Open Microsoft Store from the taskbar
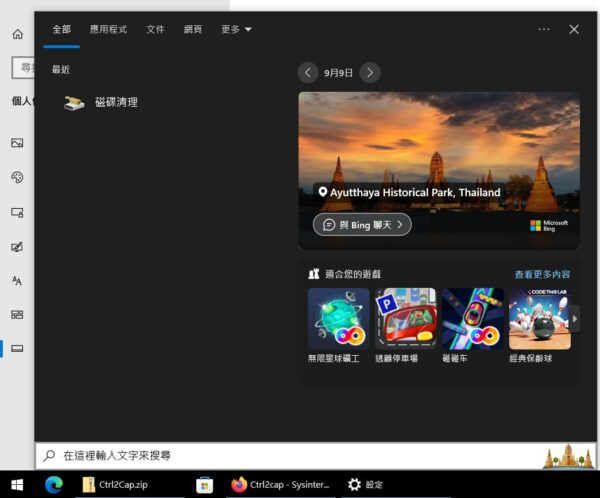The image size is (600, 498). point(205,485)
